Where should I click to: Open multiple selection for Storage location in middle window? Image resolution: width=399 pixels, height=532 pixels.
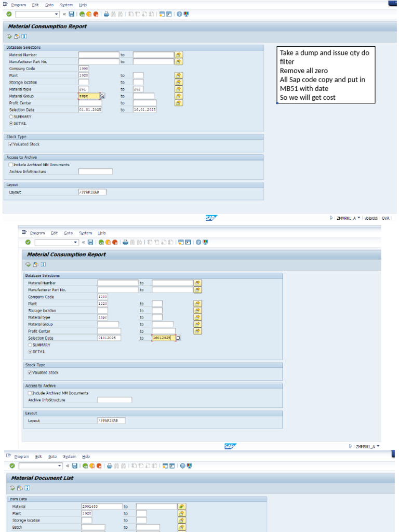(198, 311)
